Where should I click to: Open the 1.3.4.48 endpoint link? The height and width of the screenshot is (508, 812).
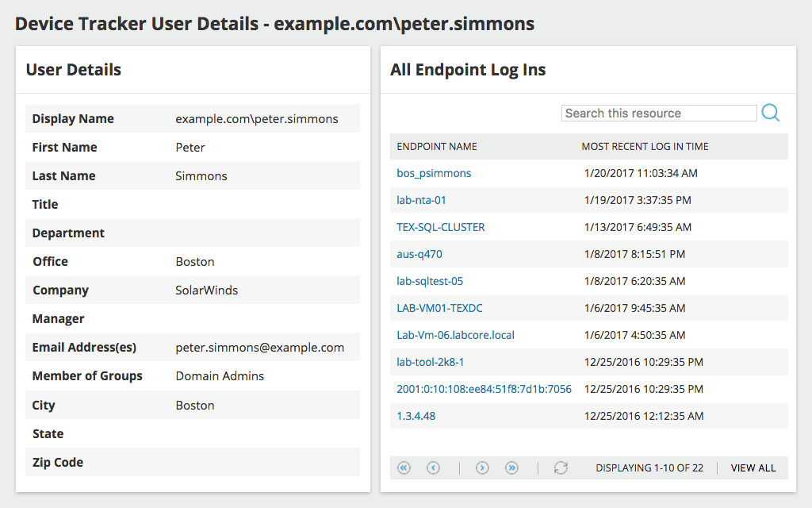415,415
